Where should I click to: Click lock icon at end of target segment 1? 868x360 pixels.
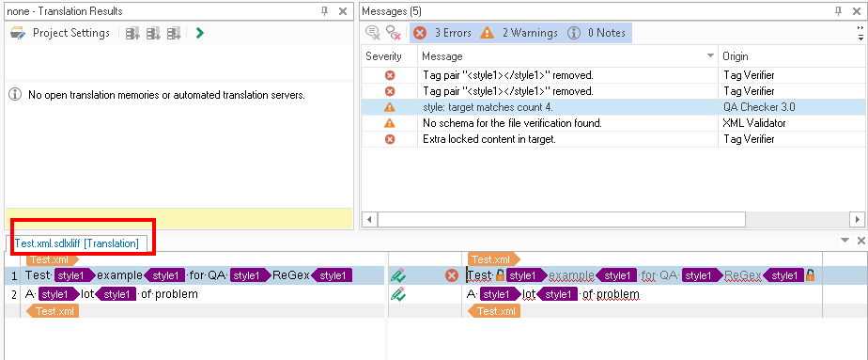[x=811, y=274]
